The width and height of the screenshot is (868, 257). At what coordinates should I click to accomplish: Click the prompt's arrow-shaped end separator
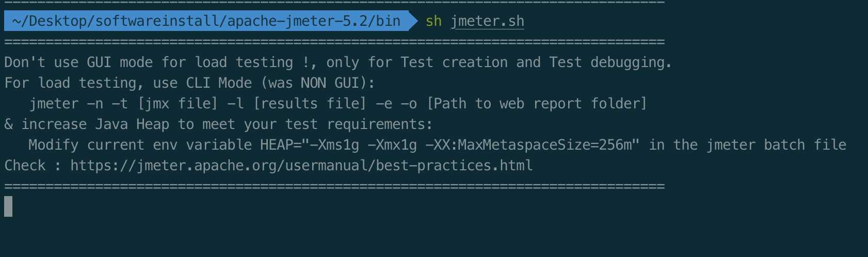(x=413, y=21)
